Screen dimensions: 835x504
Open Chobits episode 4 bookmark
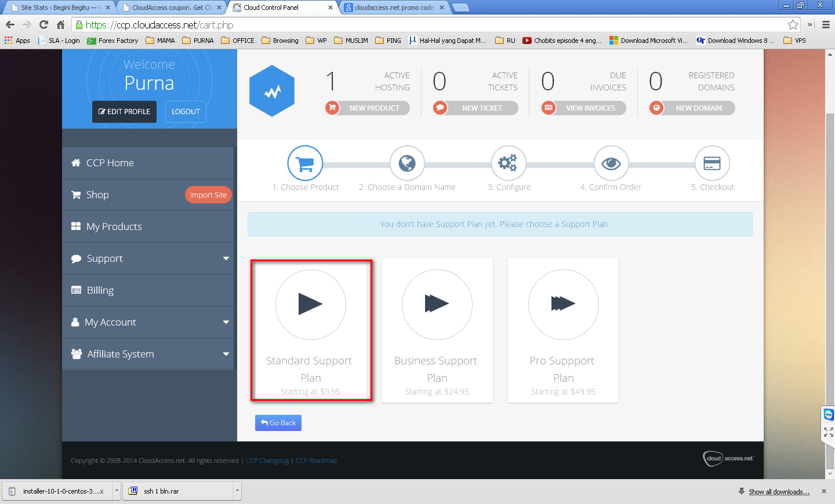coord(562,41)
